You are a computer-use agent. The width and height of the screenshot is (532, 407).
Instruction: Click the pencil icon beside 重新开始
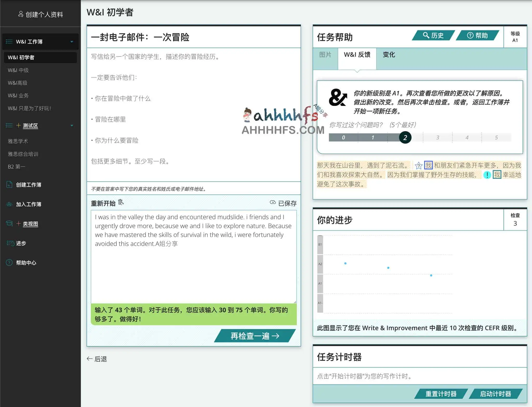(x=121, y=202)
